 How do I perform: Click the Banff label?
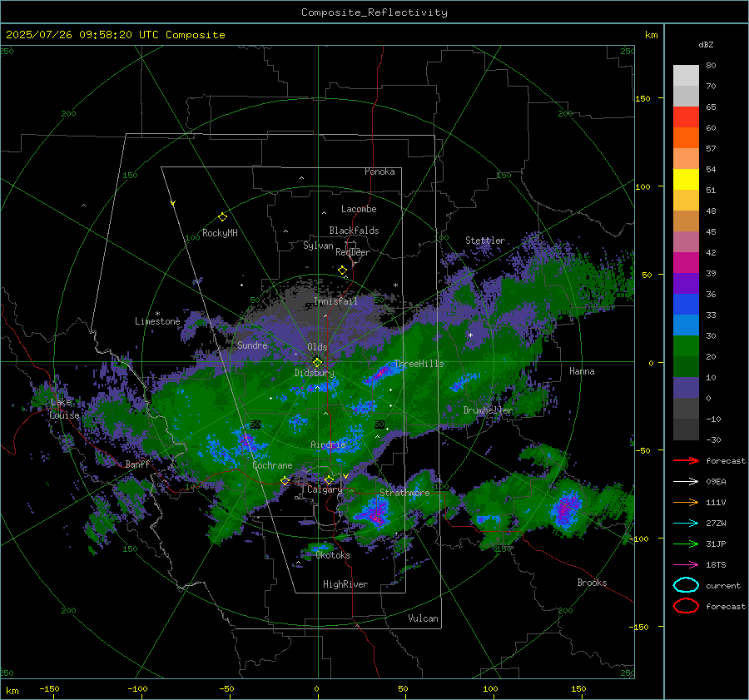pyautogui.click(x=137, y=464)
